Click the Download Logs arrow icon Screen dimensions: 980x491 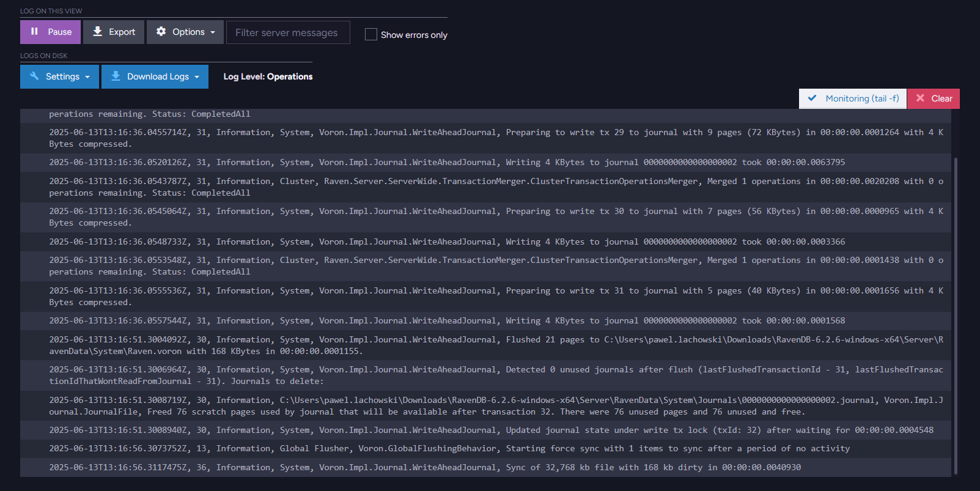tap(116, 76)
